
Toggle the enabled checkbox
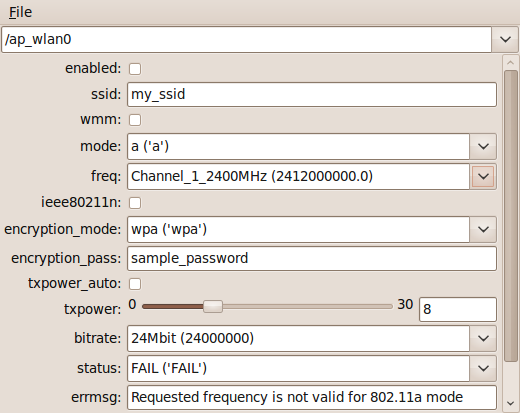click(x=135, y=69)
